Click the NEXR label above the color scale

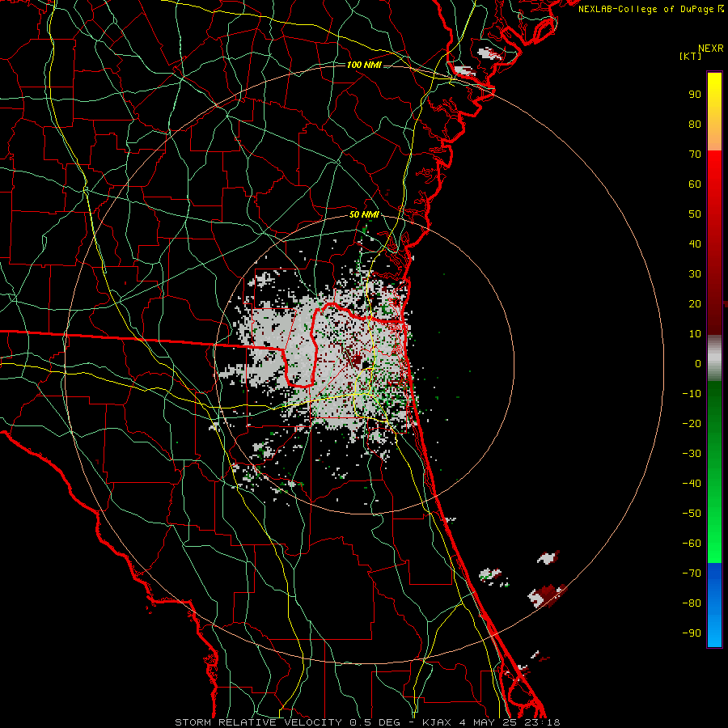[710, 49]
